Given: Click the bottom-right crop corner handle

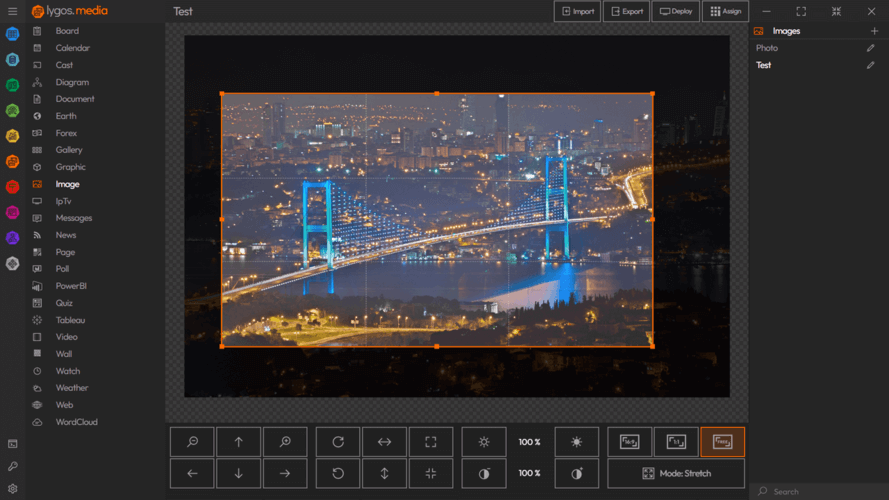Looking at the screenshot, I should tap(653, 346).
